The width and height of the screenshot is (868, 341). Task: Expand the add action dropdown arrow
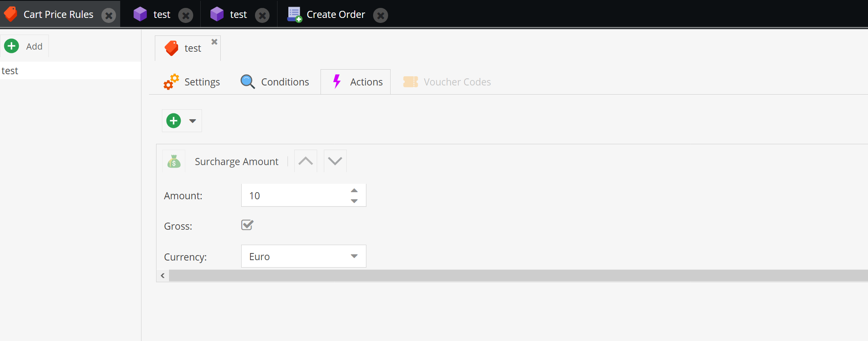pos(192,121)
